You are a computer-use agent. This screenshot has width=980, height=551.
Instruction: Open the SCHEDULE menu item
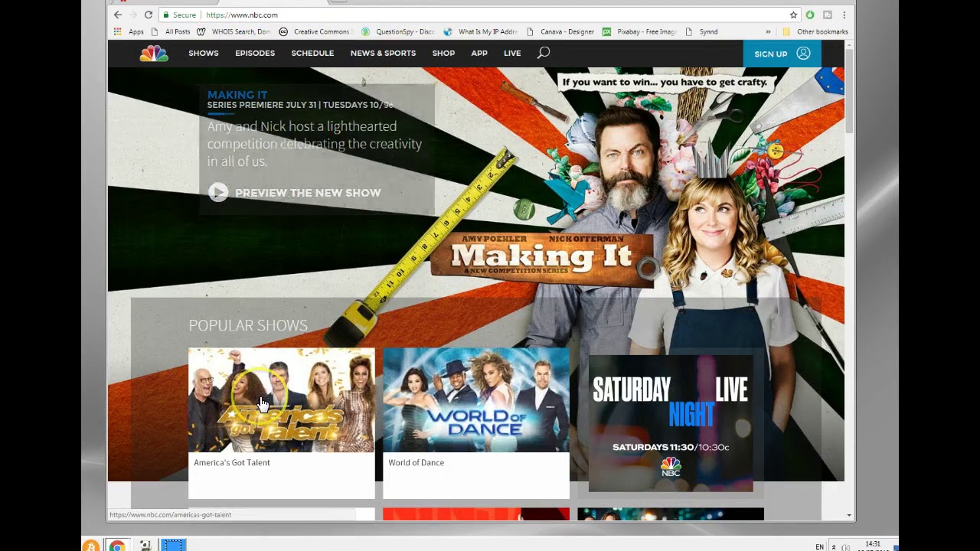pyautogui.click(x=312, y=54)
